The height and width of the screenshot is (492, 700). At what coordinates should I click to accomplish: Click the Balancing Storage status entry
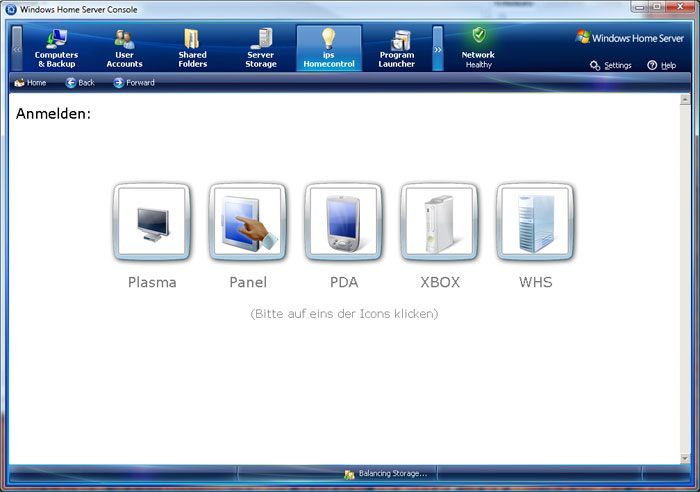click(x=386, y=474)
